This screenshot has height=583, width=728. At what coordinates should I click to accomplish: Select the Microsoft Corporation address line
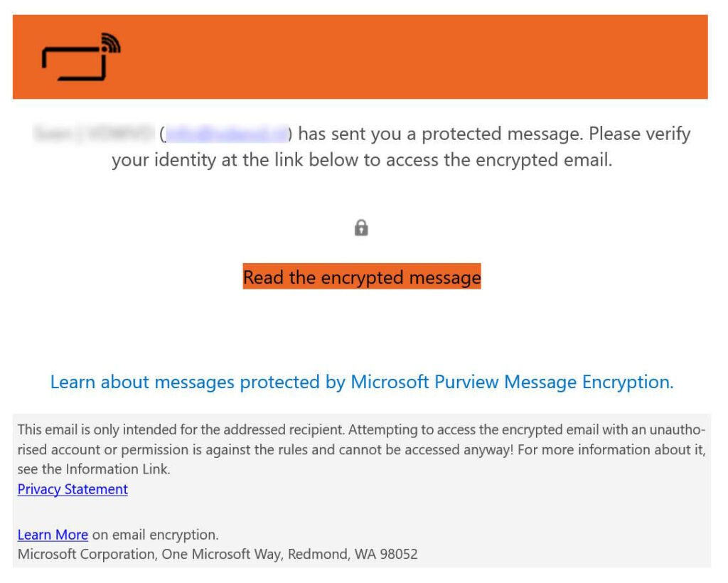(x=218, y=555)
